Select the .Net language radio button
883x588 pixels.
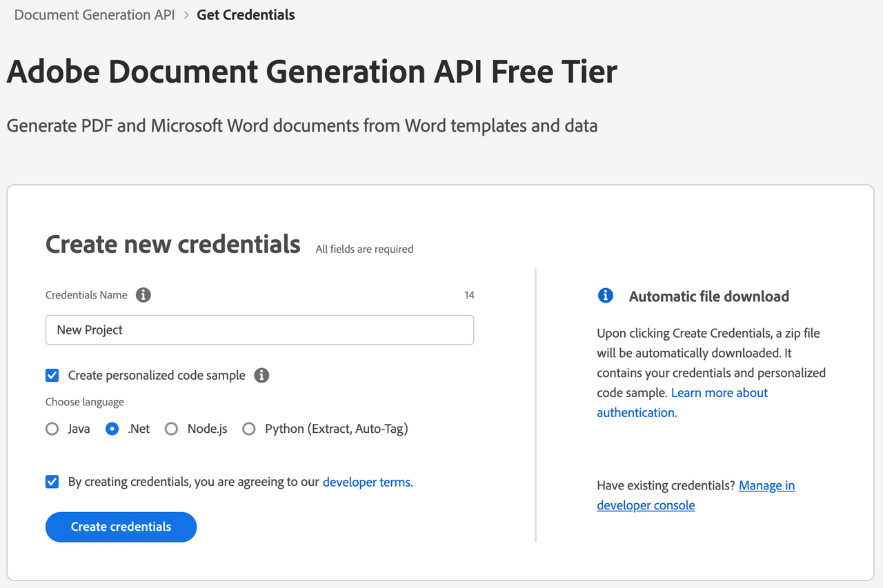[112, 429]
